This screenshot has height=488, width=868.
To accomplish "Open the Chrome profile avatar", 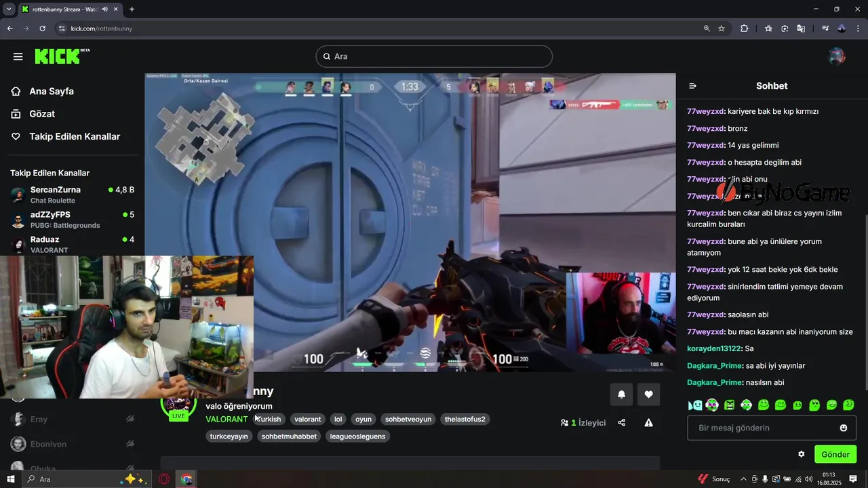I will [842, 28].
